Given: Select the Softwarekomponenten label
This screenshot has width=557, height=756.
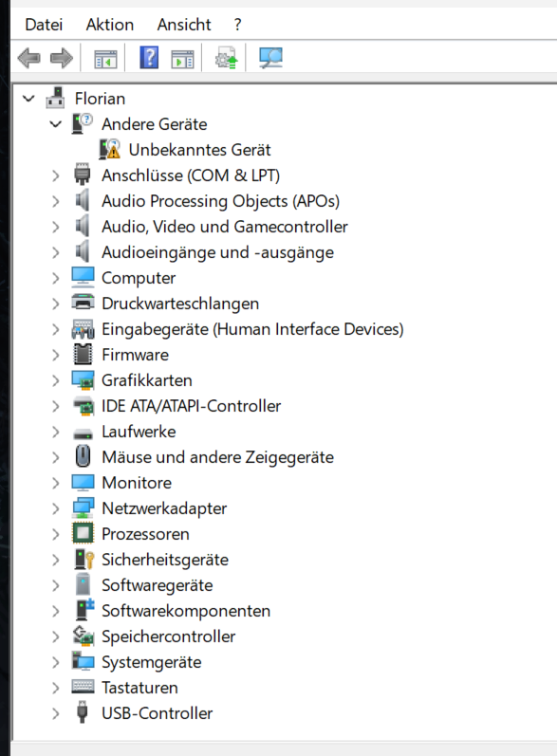Looking at the screenshot, I should pyautogui.click(x=186, y=610).
